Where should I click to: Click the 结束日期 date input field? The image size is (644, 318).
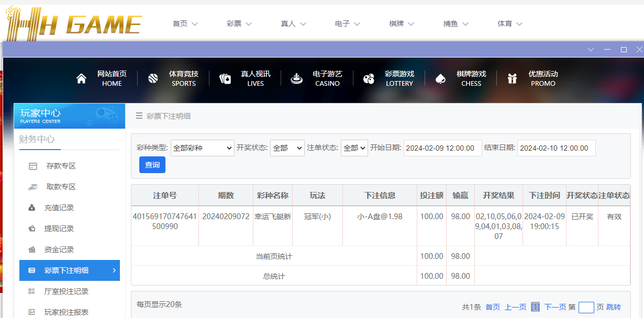click(556, 148)
